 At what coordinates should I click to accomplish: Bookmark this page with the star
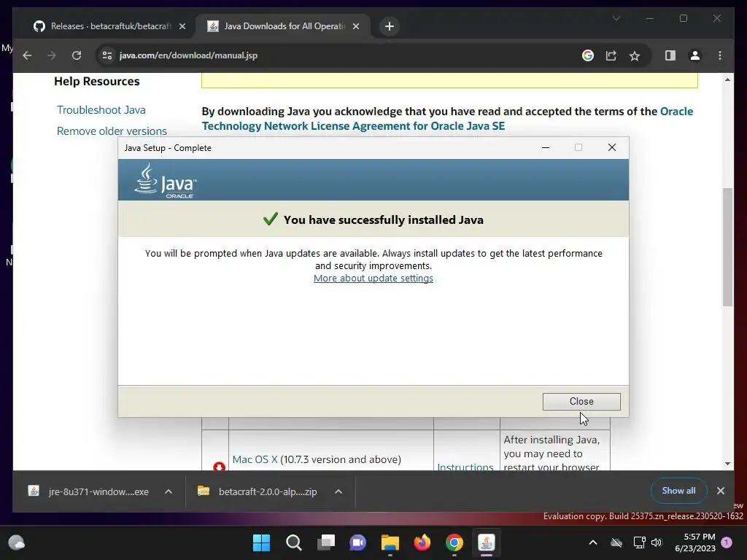[634, 55]
